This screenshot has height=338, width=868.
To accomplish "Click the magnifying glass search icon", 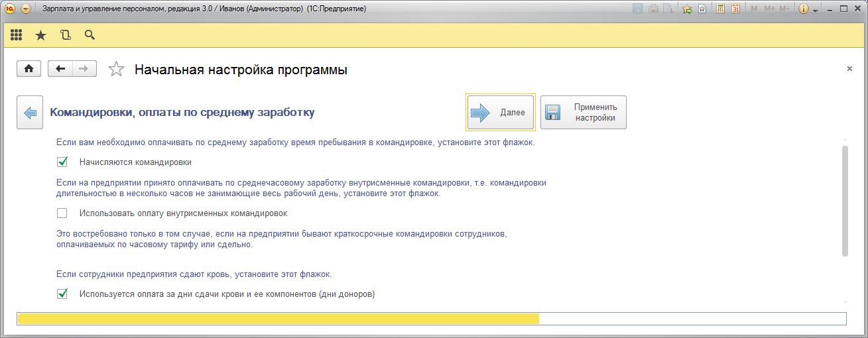I will click(x=90, y=35).
